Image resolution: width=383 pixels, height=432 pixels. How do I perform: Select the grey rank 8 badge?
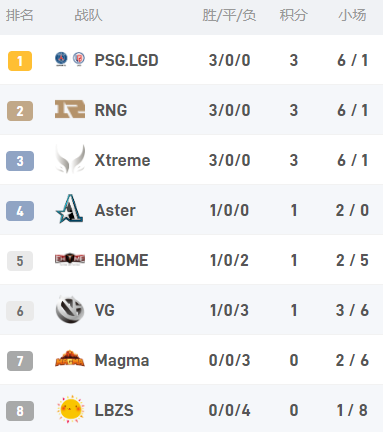[x=20, y=411]
